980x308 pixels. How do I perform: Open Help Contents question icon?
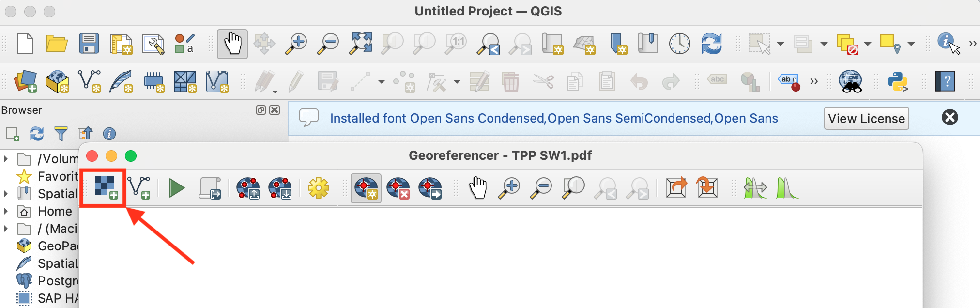[x=945, y=81]
